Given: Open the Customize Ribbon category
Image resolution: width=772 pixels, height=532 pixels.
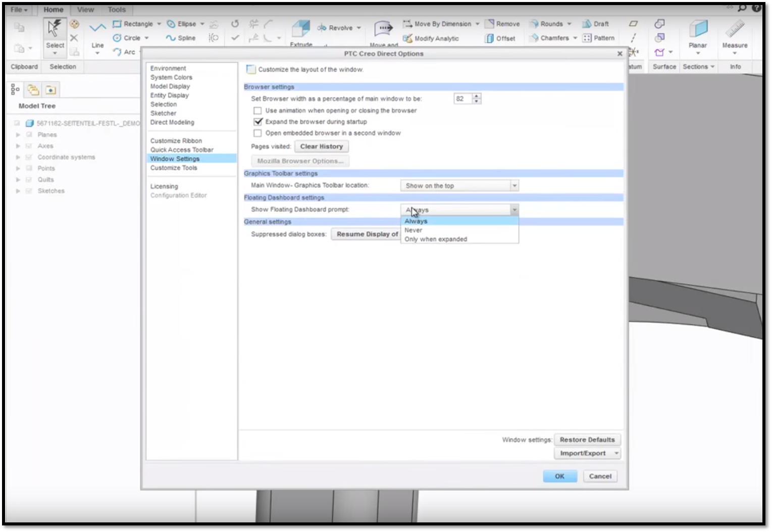Looking at the screenshot, I should [x=176, y=141].
